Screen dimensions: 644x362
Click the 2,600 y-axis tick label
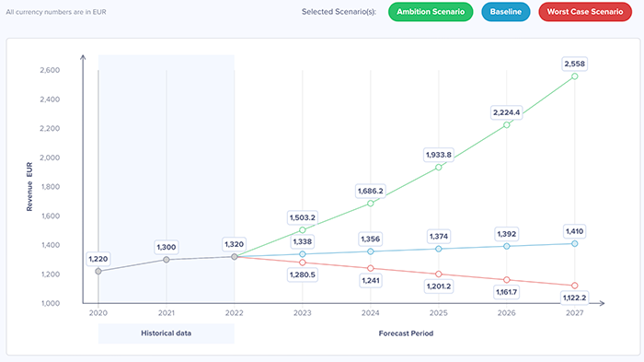pyautogui.click(x=50, y=70)
